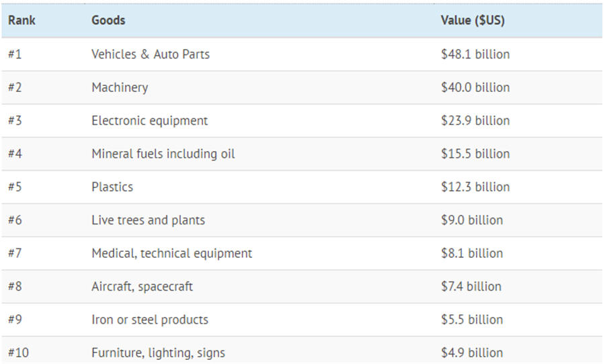Click the #5 rank cell

[15, 187]
